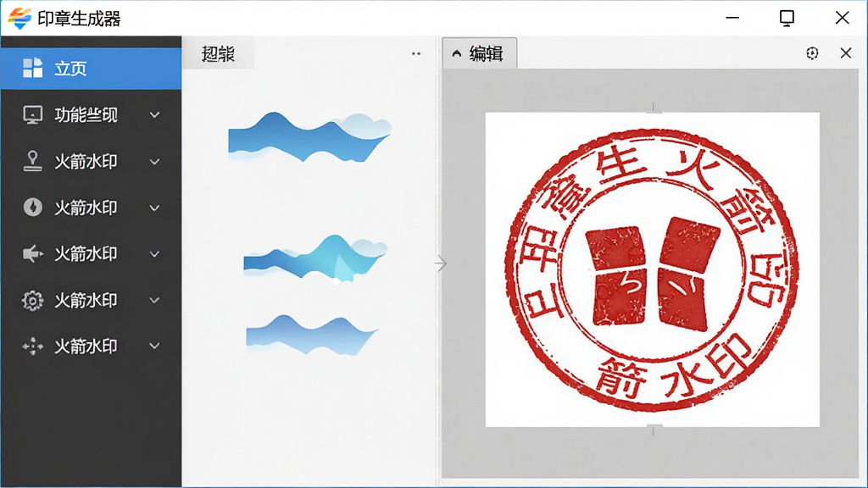The width and height of the screenshot is (868, 488).
Task: Expand chevron in the flame icon row
Action: tap(155, 208)
